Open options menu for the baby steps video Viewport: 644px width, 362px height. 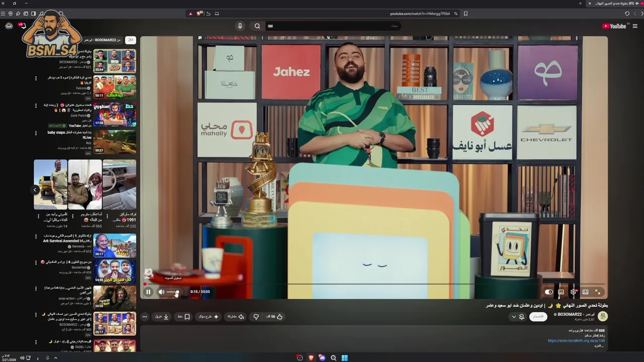[x=36, y=133]
